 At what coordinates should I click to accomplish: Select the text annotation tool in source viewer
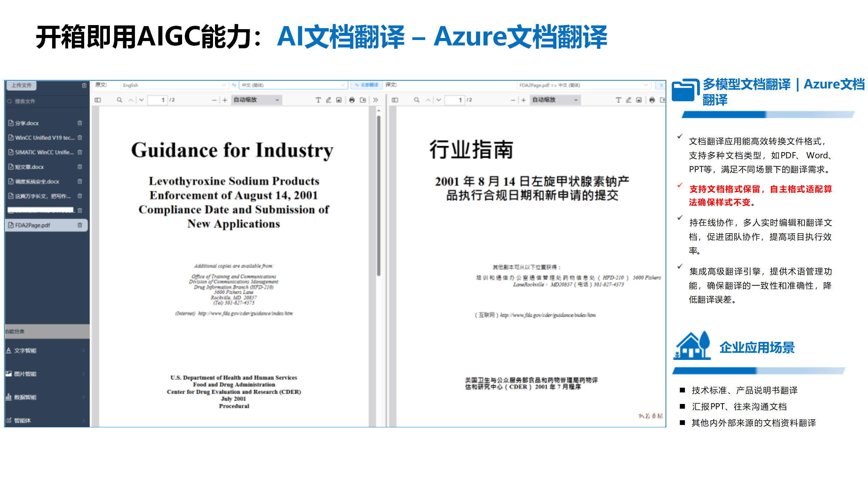click(x=318, y=100)
